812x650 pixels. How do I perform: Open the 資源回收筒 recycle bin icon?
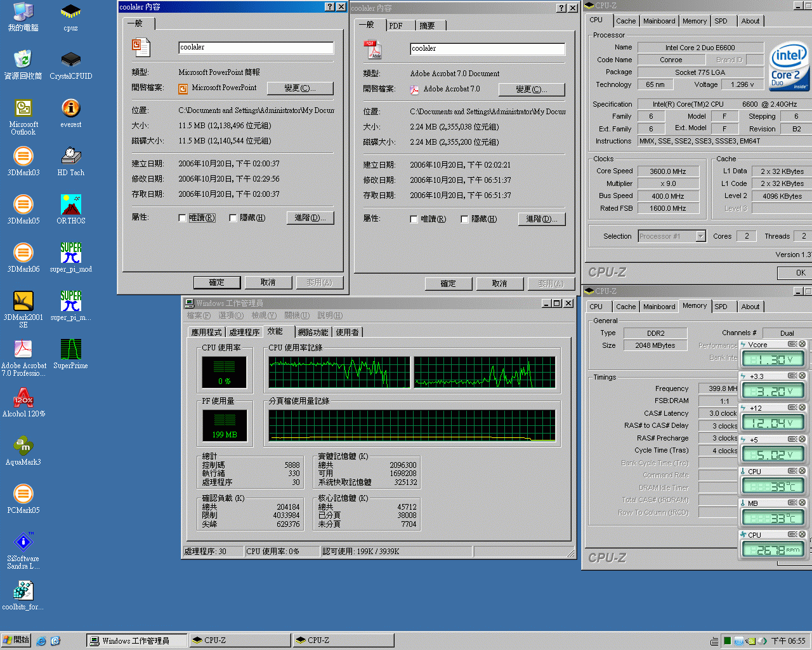point(23,64)
